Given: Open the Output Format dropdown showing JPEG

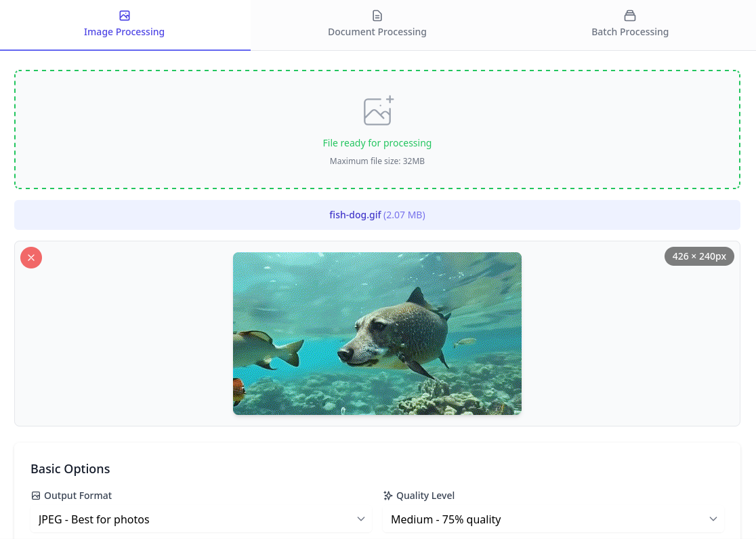Looking at the screenshot, I should click(x=201, y=520).
